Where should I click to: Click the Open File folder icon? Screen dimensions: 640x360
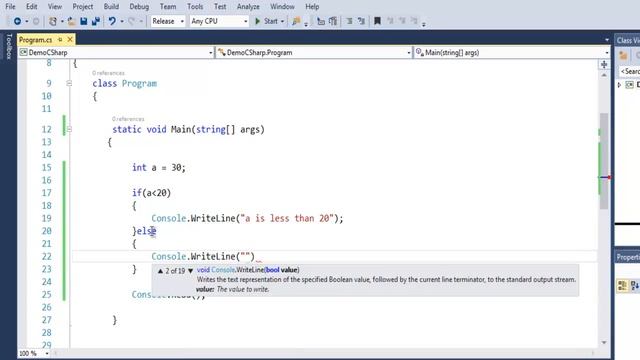[x=71, y=21]
